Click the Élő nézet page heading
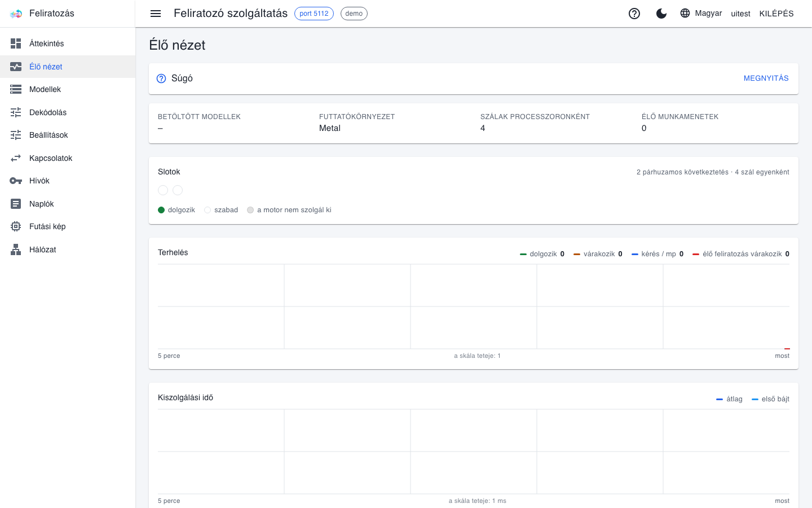The width and height of the screenshot is (812, 508). pyautogui.click(x=177, y=45)
